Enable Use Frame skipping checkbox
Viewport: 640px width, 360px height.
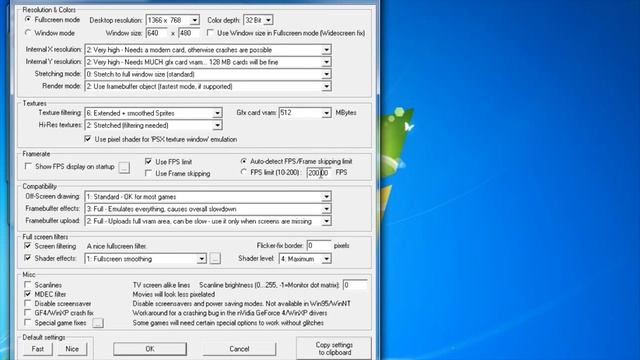point(149,173)
